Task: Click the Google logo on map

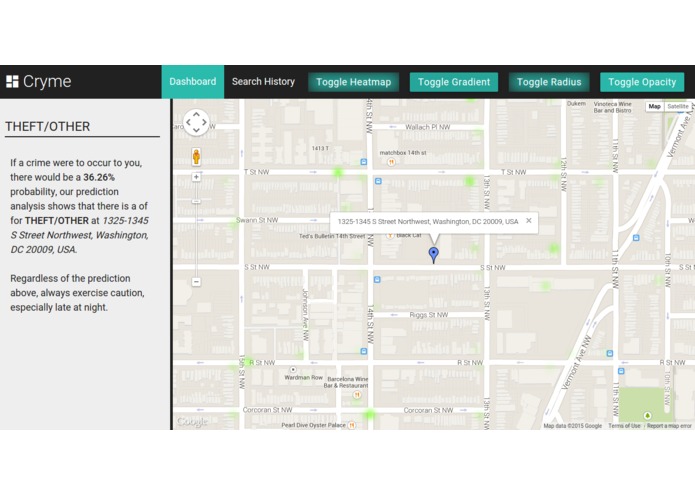Action: [192, 421]
